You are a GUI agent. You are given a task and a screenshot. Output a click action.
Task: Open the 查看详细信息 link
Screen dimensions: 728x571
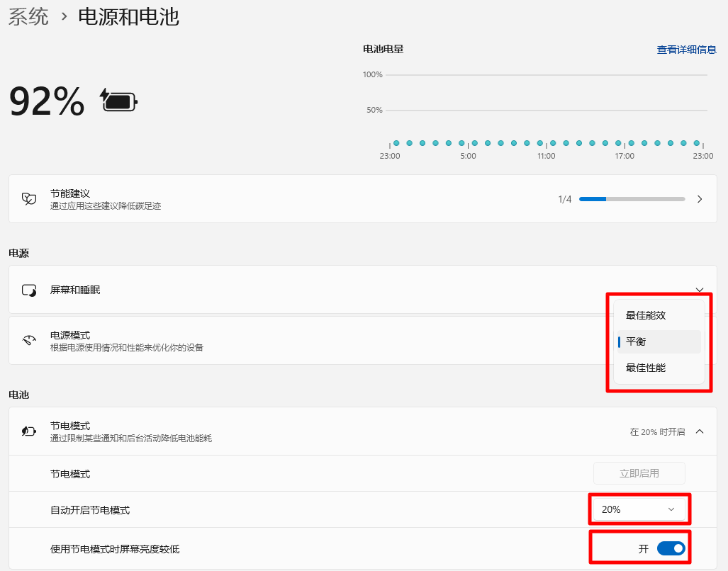point(686,50)
